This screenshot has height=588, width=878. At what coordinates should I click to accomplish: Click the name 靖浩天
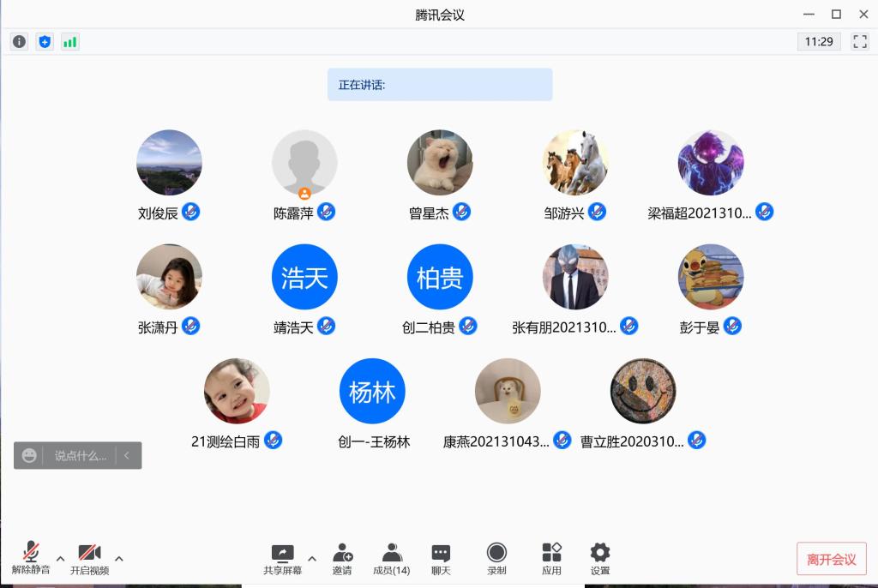[293, 327]
